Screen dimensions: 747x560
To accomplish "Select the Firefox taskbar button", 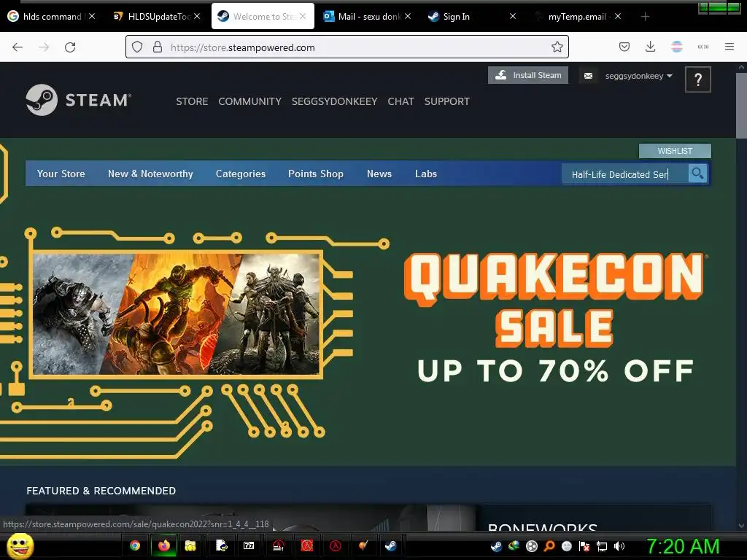I will click(164, 545).
